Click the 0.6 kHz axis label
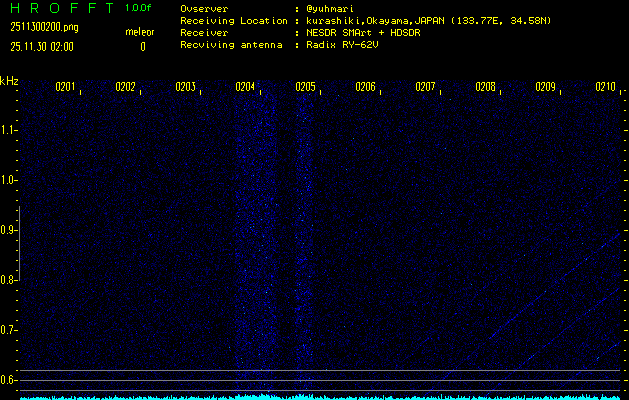This screenshot has height=400, width=629. coord(8,380)
